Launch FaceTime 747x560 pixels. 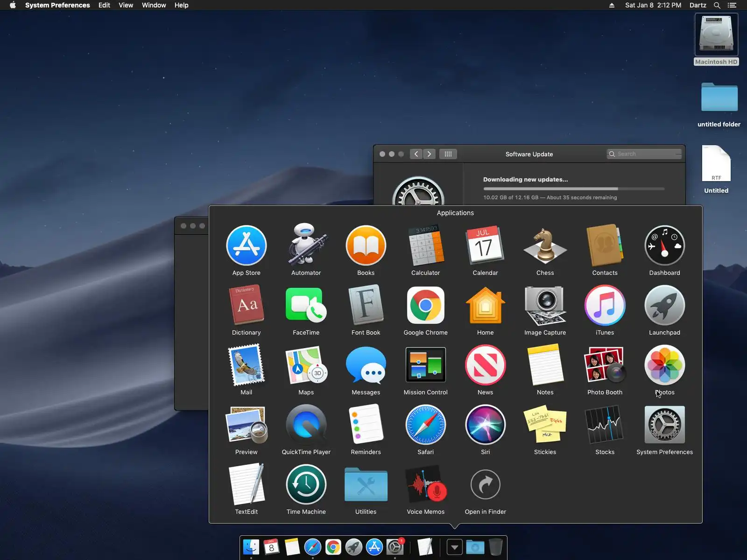click(x=306, y=306)
